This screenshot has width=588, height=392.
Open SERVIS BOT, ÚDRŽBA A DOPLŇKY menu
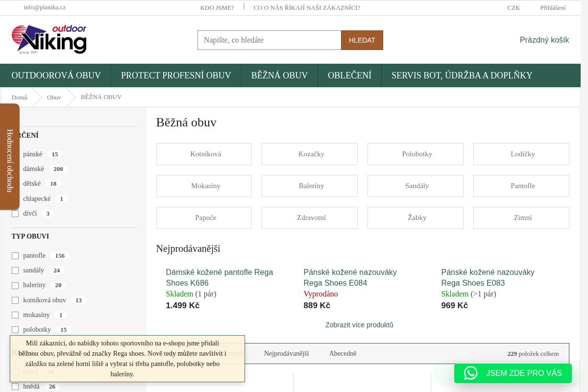(x=462, y=75)
